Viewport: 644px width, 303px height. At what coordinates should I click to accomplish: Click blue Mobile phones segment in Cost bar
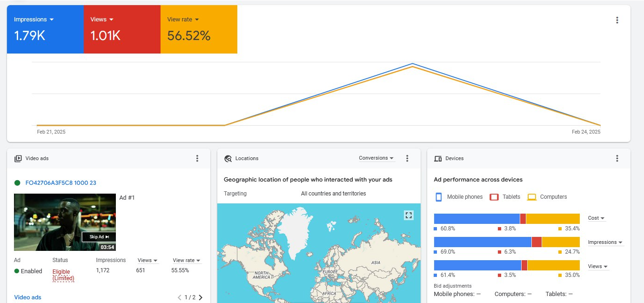pyautogui.click(x=476, y=219)
